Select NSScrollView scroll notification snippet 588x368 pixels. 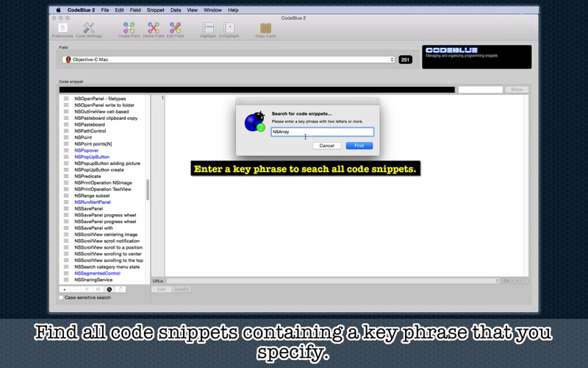(x=107, y=241)
